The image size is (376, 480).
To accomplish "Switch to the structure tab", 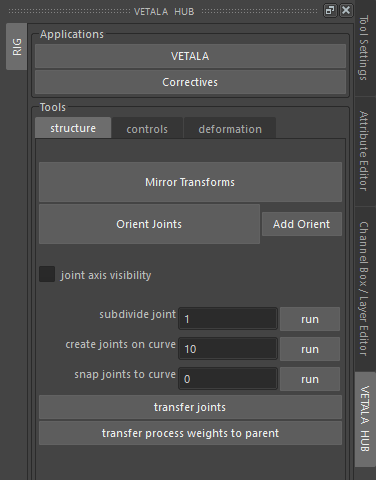I will [x=73, y=128].
